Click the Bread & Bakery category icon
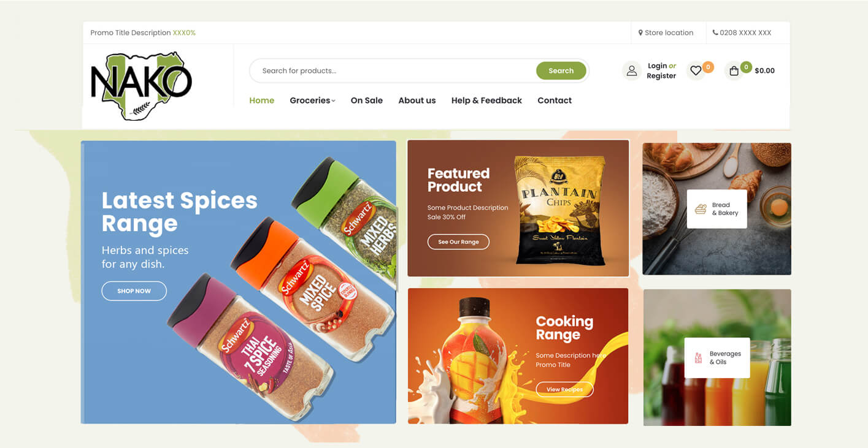 point(701,209)
